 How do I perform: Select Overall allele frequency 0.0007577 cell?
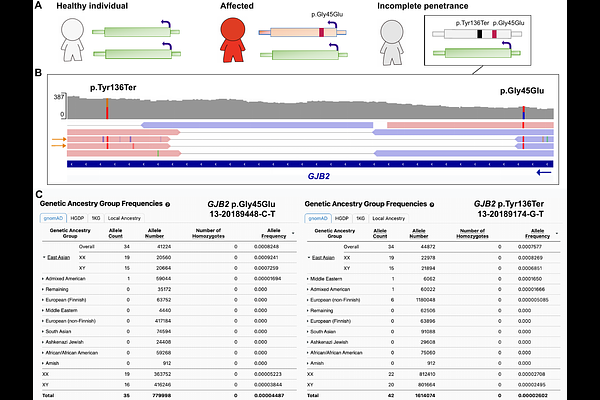click(530, 247)
